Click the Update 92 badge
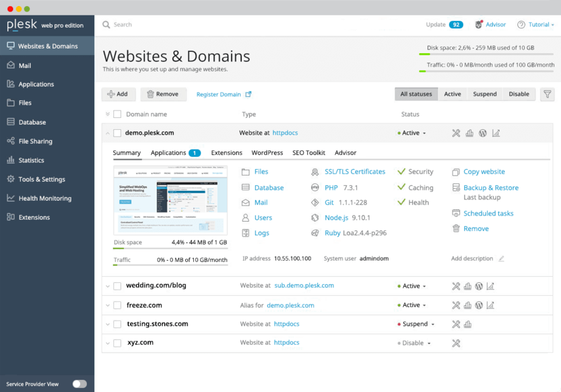This screenshot has width=561, height=392. [456, 25]
